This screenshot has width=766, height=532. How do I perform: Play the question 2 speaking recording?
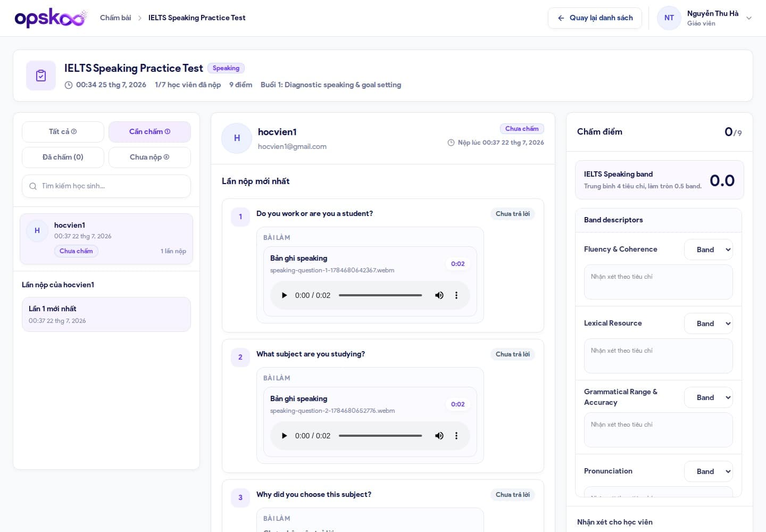284,436
